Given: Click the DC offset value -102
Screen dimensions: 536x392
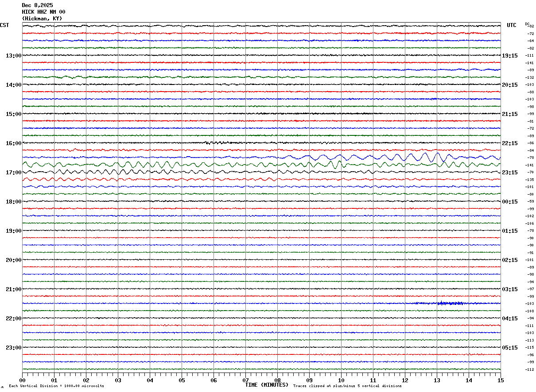Looking at the screenshot, I should (529, 216).
